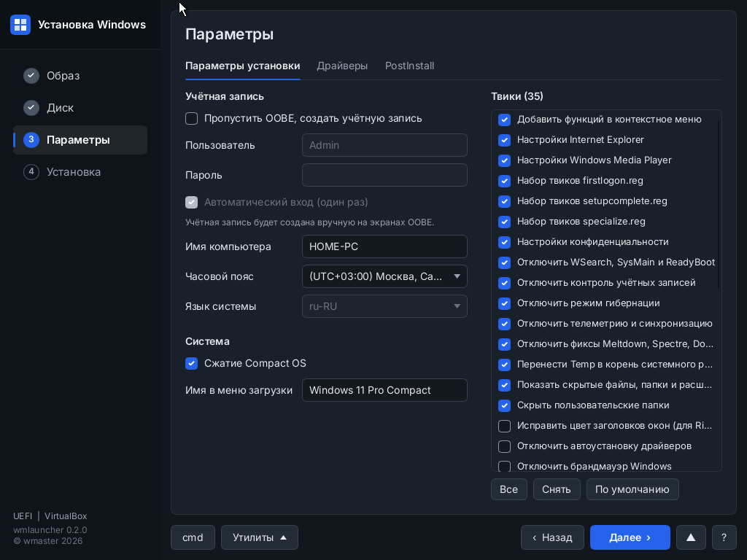Viewport: 747px width, 560px height.
Task: Click the step 4 circle icon
Action: 31,172
